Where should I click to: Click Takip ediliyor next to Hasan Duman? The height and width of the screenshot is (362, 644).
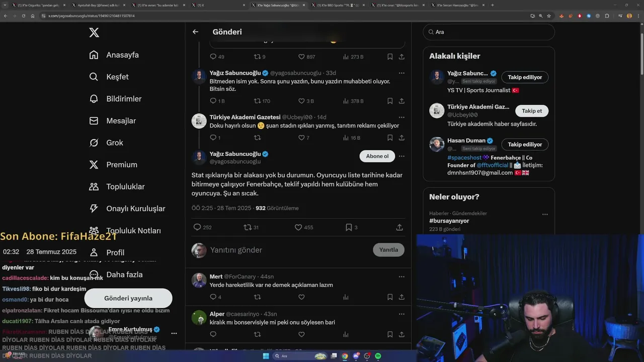point(525,144)
